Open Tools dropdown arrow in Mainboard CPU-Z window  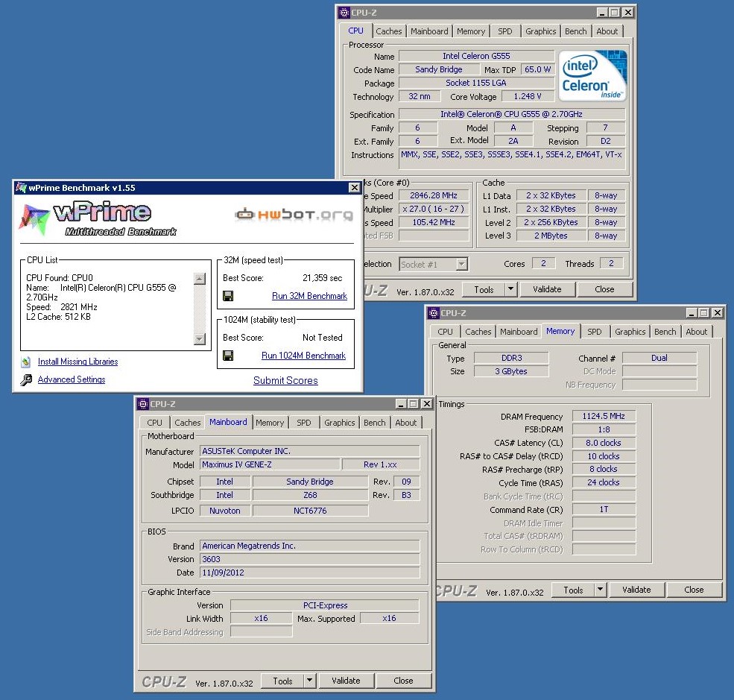pyautogui.click(x=309, y=681)
